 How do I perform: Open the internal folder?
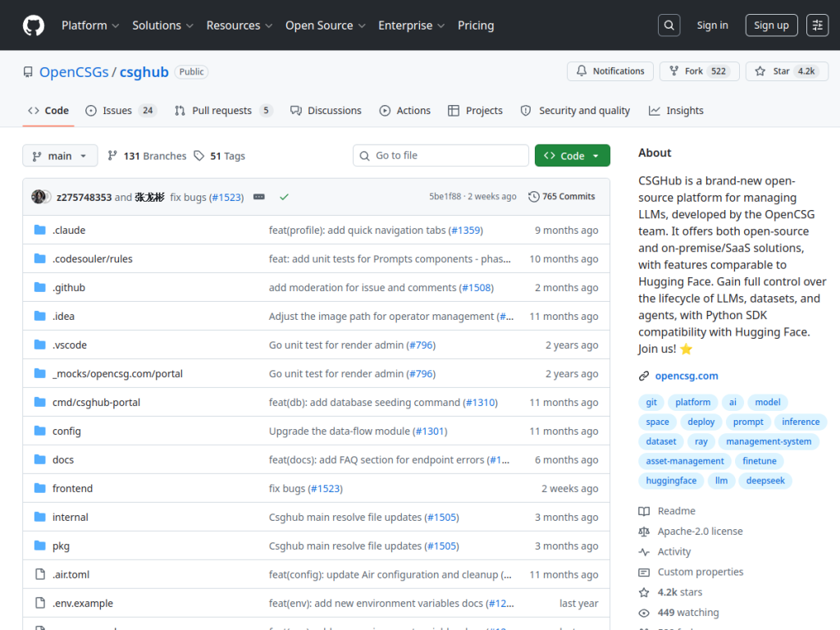[71, 517]
